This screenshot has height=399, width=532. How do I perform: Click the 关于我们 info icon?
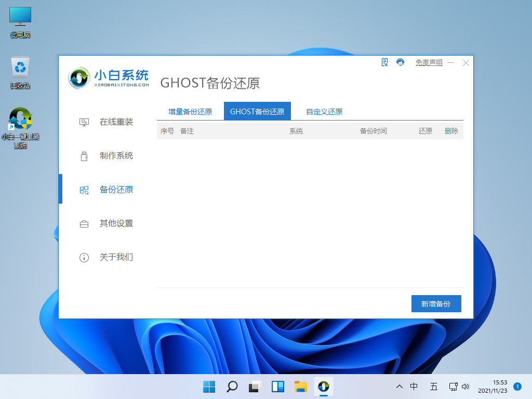[x=84, y=258]
